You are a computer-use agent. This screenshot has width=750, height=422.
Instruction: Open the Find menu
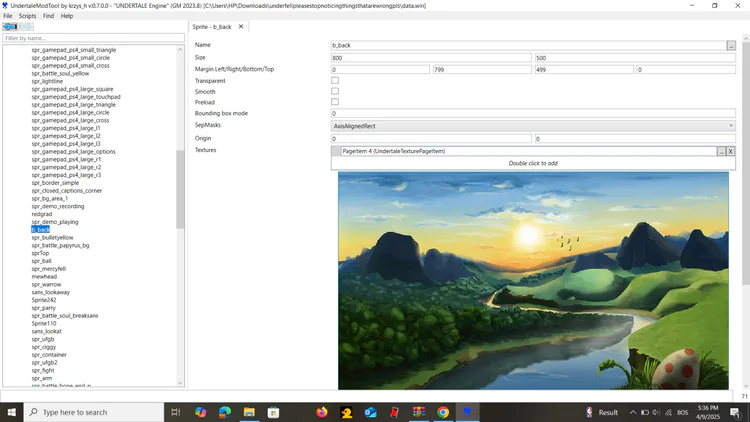coord(48,16)
